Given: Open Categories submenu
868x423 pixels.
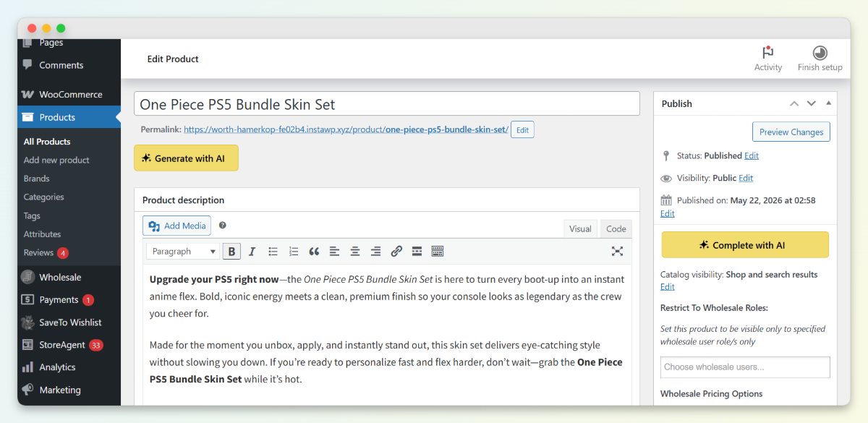Looking at the screenshot, I should pos(43,197).
